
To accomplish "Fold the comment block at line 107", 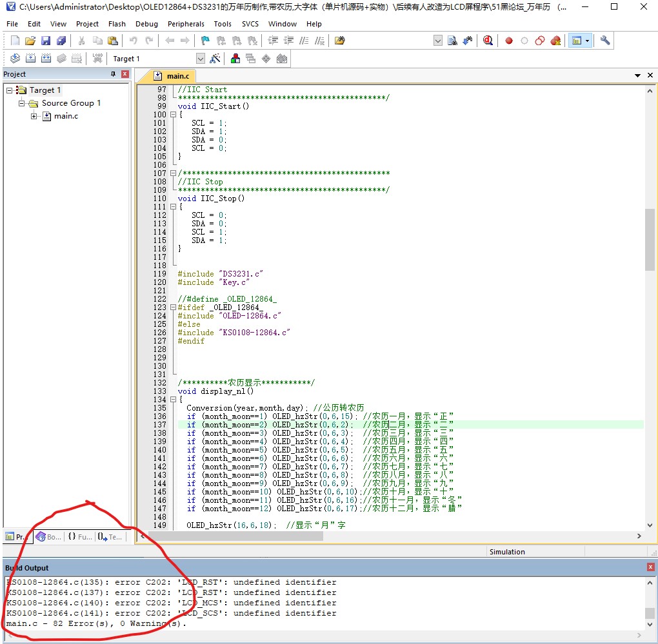I will click(173, 173).
